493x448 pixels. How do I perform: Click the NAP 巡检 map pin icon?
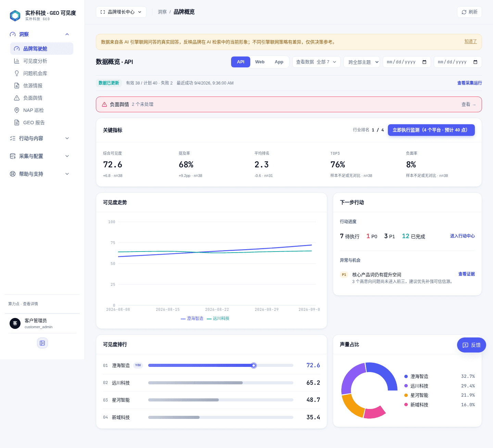(x=17, y=110)
